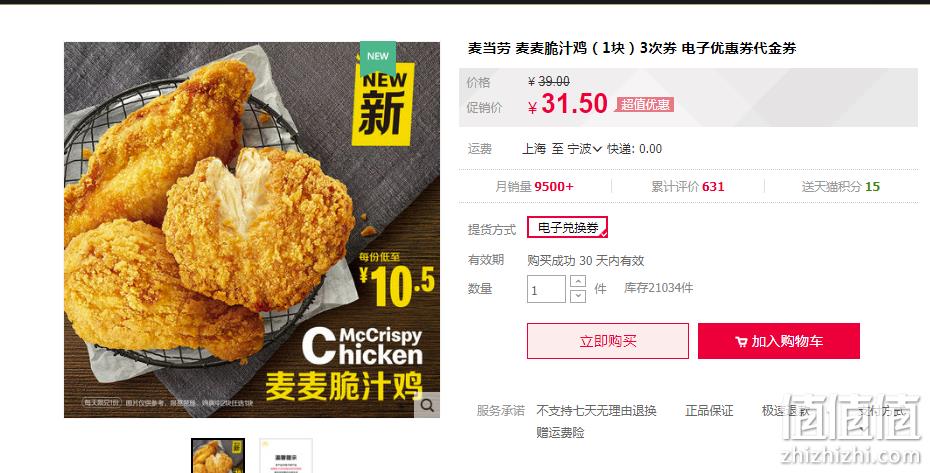Click 不支持七天无理由退换 service promise
Viewport: 930px width, 473px height.
click(596, 411)
